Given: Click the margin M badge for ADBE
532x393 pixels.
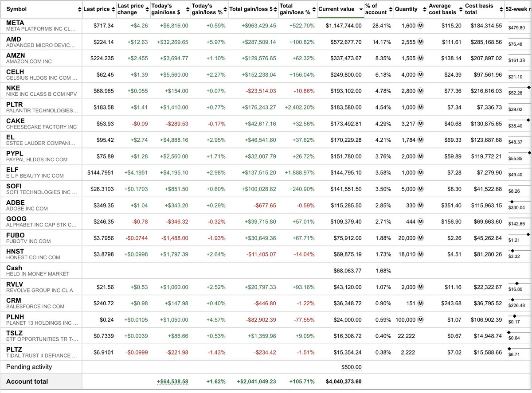Looking at the screenshot, I should 421,205.
